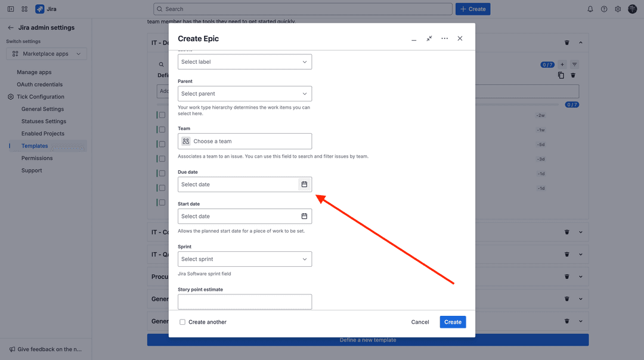Open the app switcher grid icon
The height and width of the screenshot is (360, 644).
point(24,8)
